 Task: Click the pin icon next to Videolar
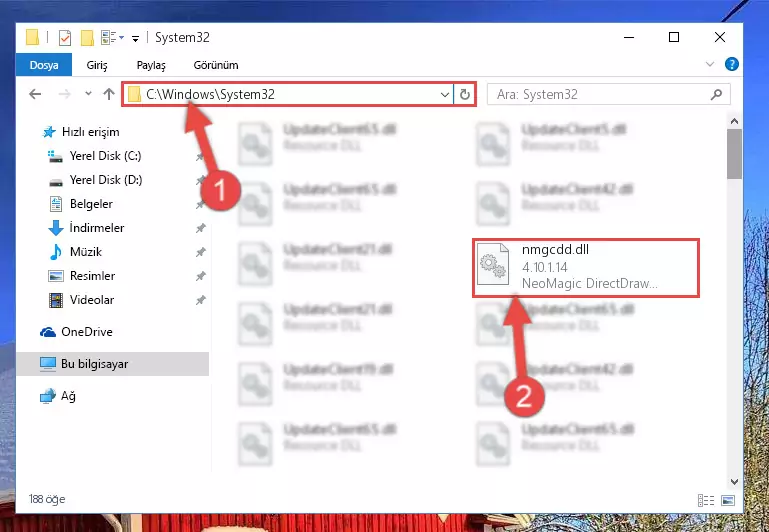tap(200, 300)
